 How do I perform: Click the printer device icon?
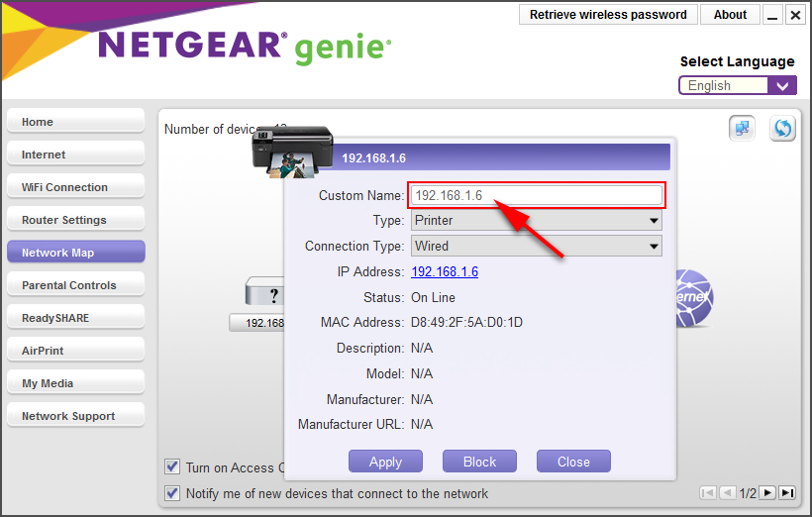(x=290, y=152)
